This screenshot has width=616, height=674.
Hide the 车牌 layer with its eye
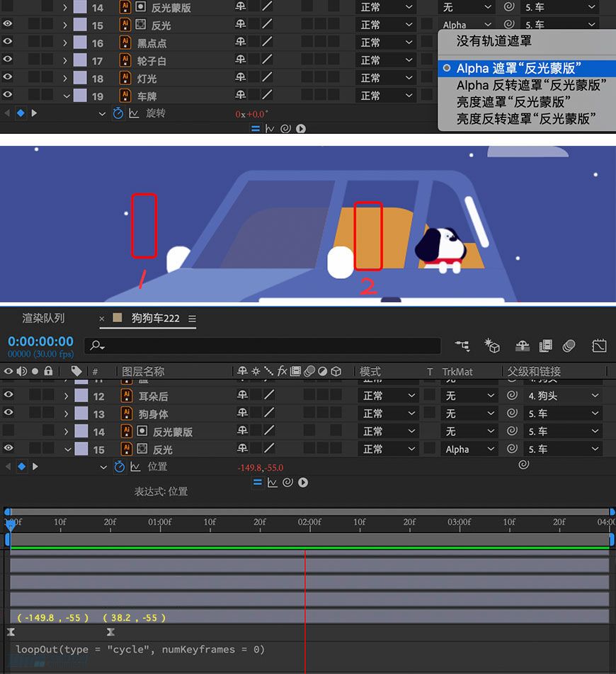click(8, 94)
